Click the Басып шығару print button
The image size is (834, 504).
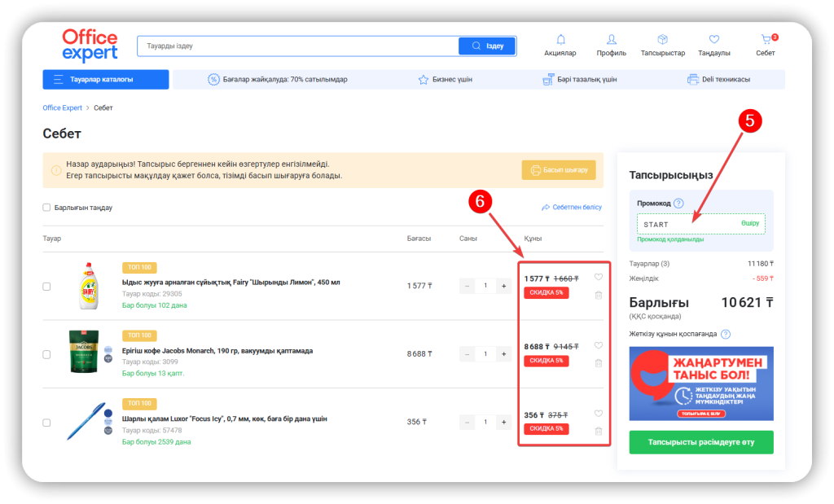pyautogui.click(x=559, y=170)
